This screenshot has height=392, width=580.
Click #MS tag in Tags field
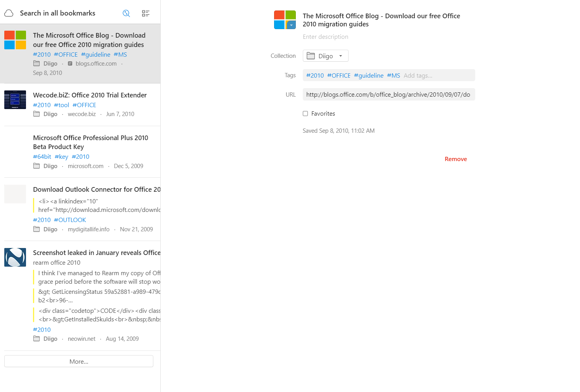pyautogui.click(x=393, y=76)
